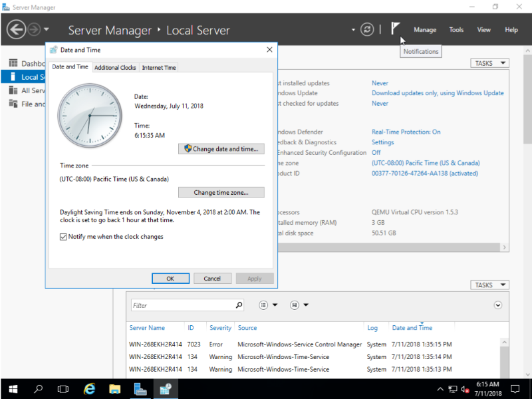The height and width of the screenshot is (399, 532).
Task: Launch Internet Explorer from taskbar
Action: click(89, 389)
